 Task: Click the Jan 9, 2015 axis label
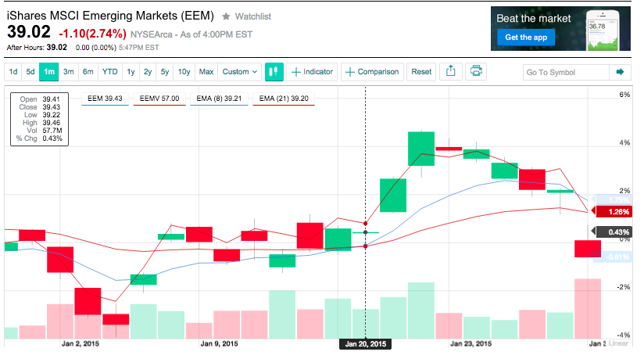pos(219,344)
